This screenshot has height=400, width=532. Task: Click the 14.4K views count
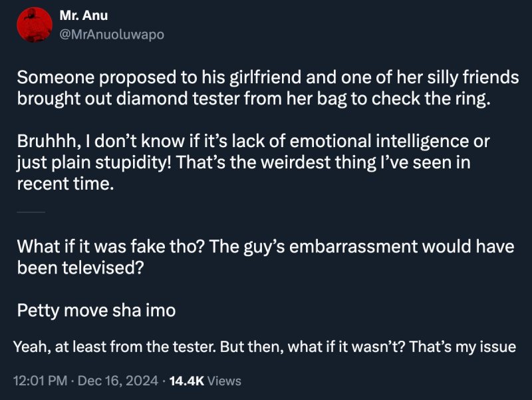tap(186, 381)
